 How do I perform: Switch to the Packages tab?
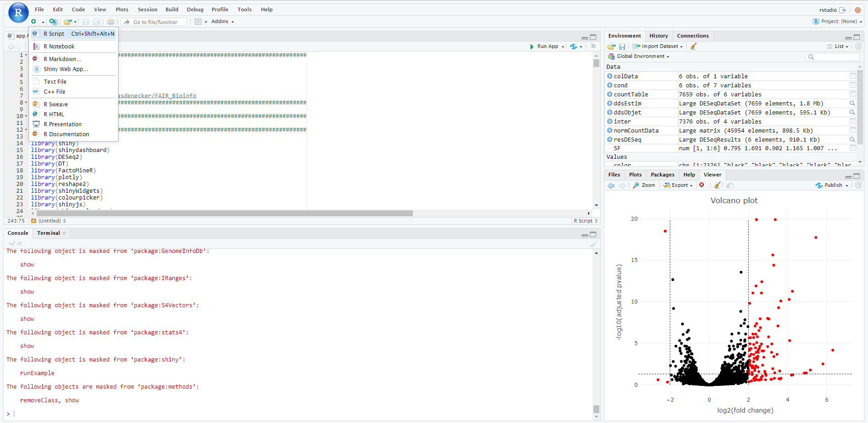(x=662, y=175)
